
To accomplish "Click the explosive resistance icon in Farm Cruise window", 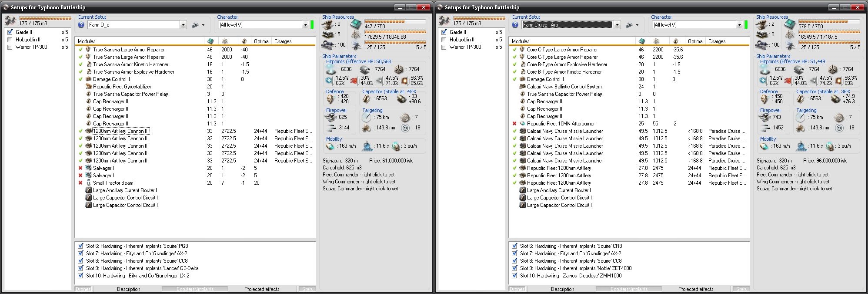I will pyautogui.click(x=838, y=81).
